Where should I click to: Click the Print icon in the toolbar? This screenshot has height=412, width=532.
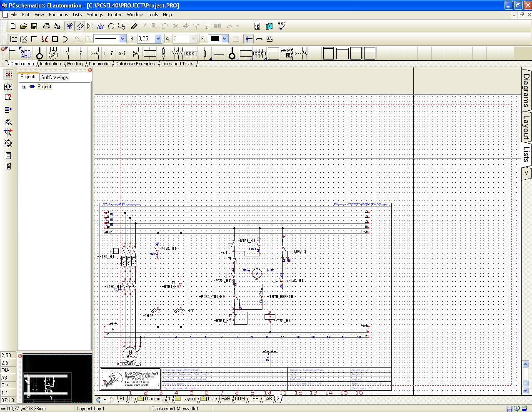click(46, 26)
